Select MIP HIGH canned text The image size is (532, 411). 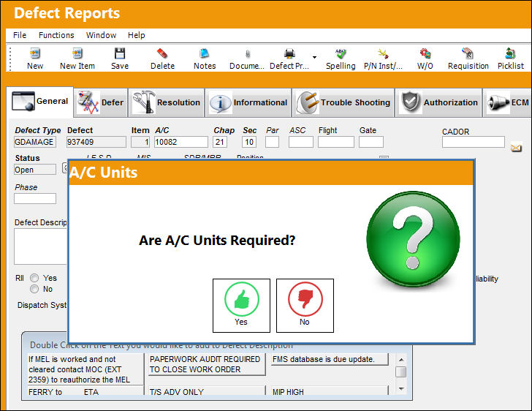[330, 391]
